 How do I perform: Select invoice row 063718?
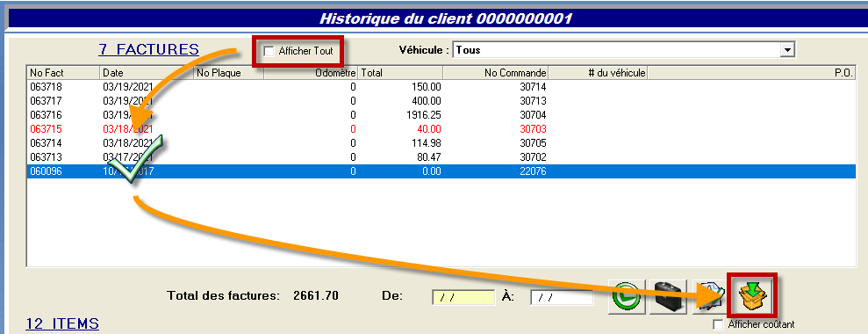click(441, 87)
